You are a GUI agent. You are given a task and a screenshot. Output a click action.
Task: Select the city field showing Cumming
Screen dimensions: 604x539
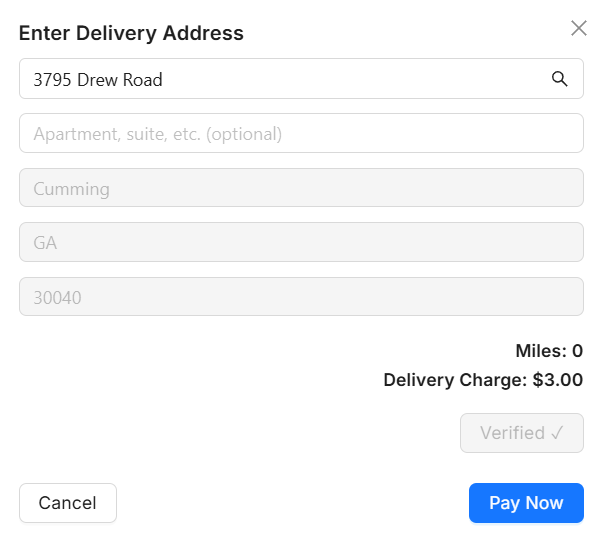[x=301, y=188]
